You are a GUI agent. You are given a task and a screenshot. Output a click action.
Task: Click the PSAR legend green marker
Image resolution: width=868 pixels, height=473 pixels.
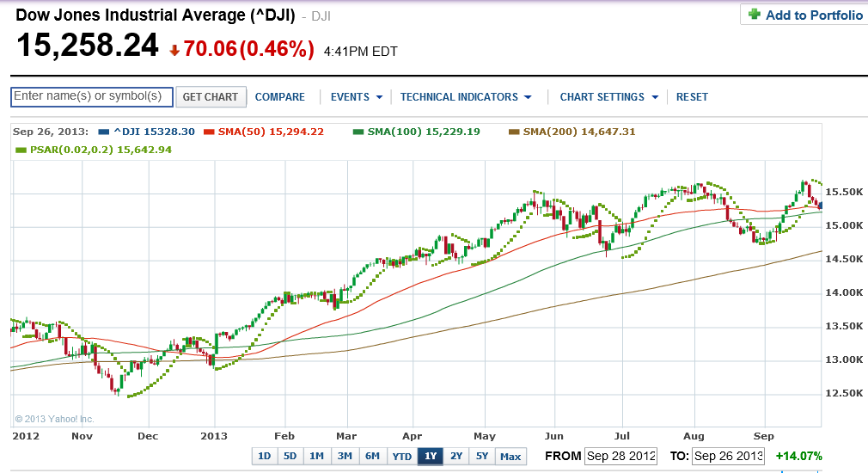21,150
